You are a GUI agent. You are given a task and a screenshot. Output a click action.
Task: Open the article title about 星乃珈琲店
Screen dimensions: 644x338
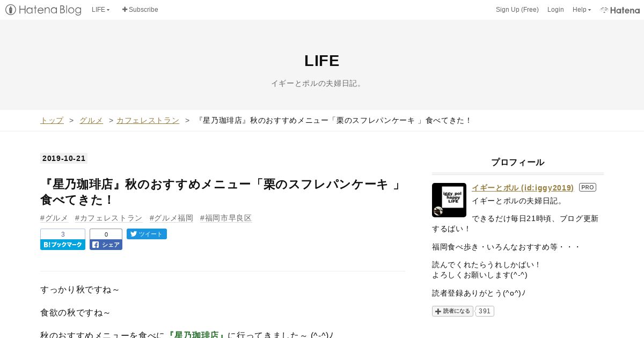coord(221,192)
